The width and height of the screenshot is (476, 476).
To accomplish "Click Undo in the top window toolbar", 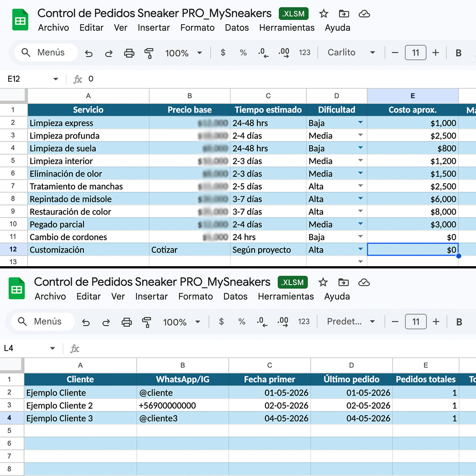I will tap(89, 53).
